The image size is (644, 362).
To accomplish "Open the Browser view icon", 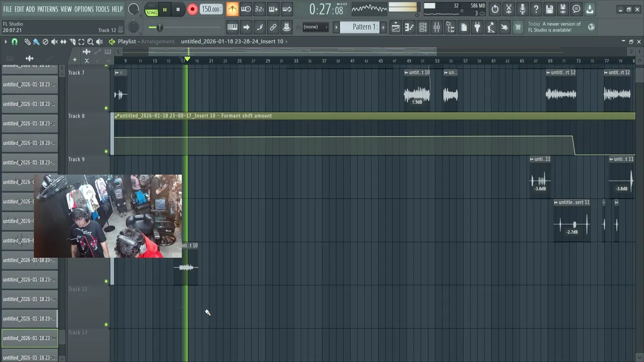I will click(x=450, y=28).
